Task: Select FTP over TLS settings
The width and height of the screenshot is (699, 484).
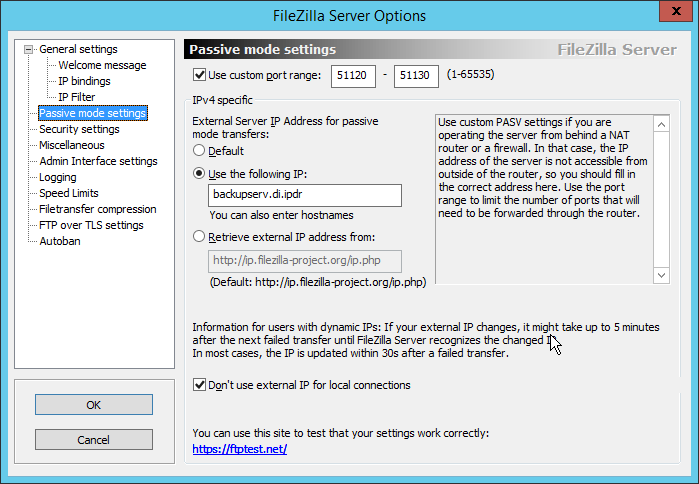Action: click(x=91, y=226)
